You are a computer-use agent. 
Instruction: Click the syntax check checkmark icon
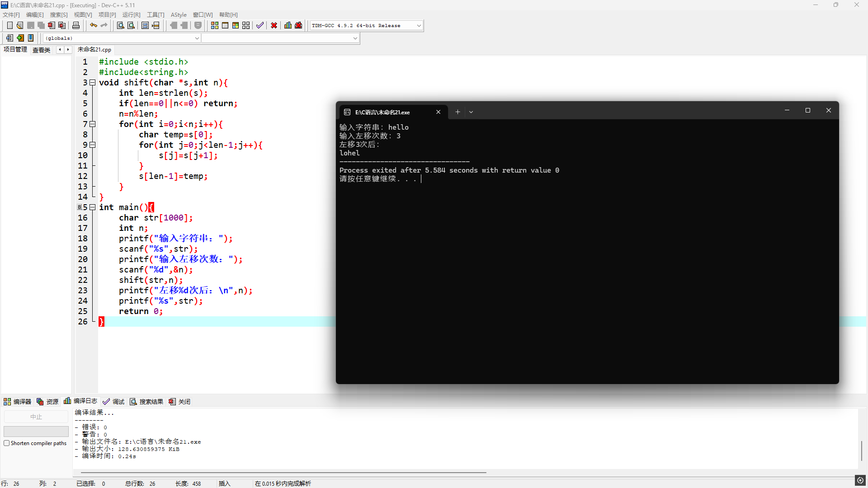[260, 25]
